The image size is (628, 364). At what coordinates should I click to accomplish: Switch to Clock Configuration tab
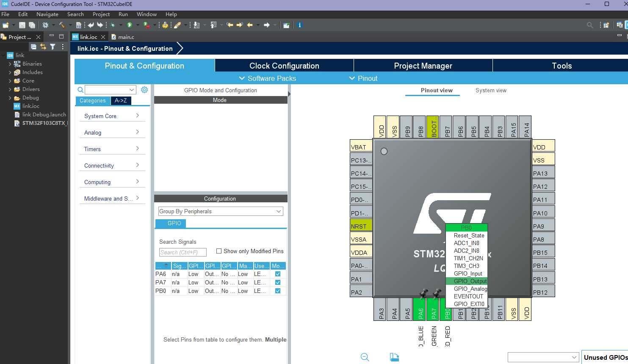[x=284, y=66]
